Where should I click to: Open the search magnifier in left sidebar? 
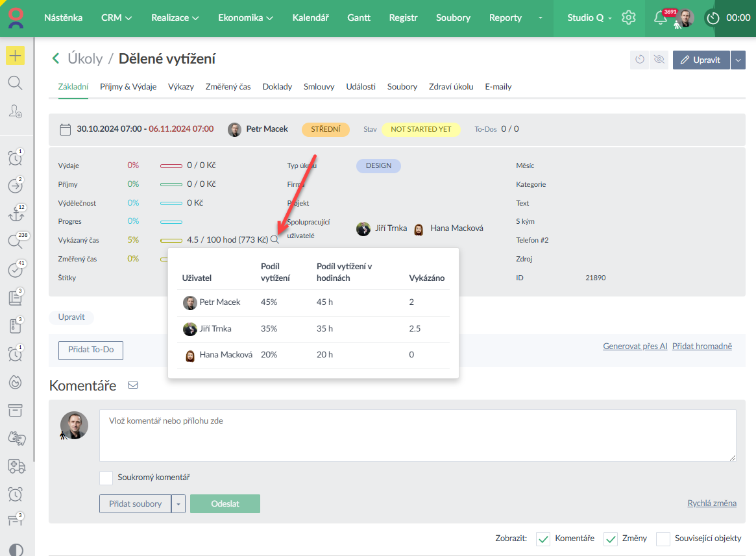pos(15,83)
